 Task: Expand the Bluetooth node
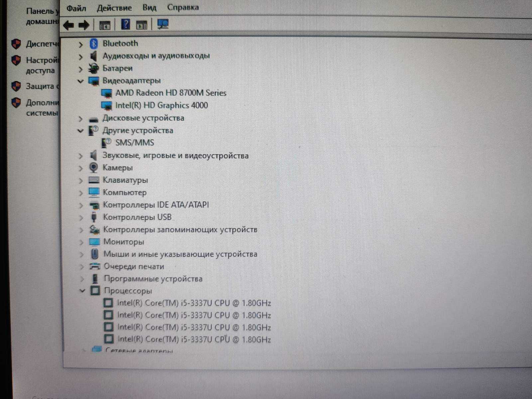(x=80, y=44)
